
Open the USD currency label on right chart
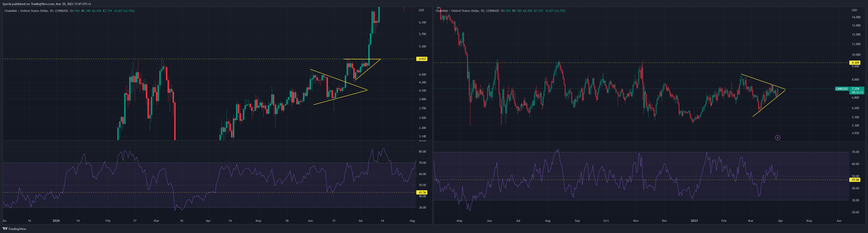pos(854,10)
